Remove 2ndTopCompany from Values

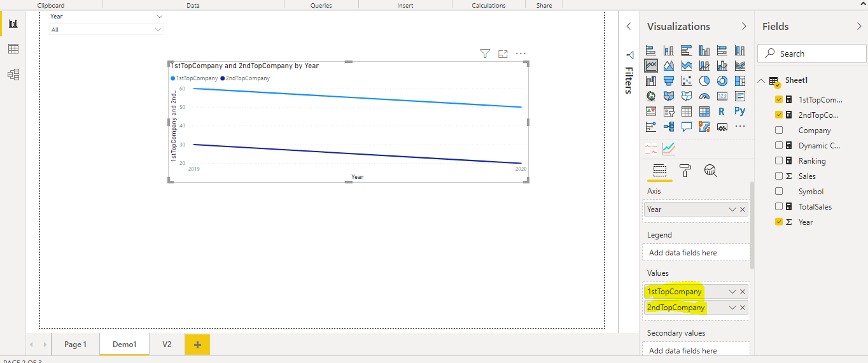743,308
